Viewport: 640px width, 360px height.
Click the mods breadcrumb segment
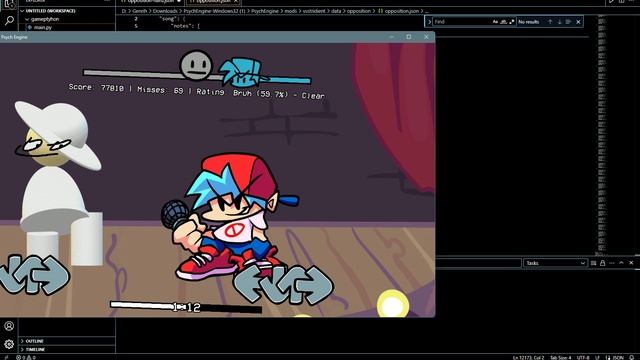tap(291, 11)
